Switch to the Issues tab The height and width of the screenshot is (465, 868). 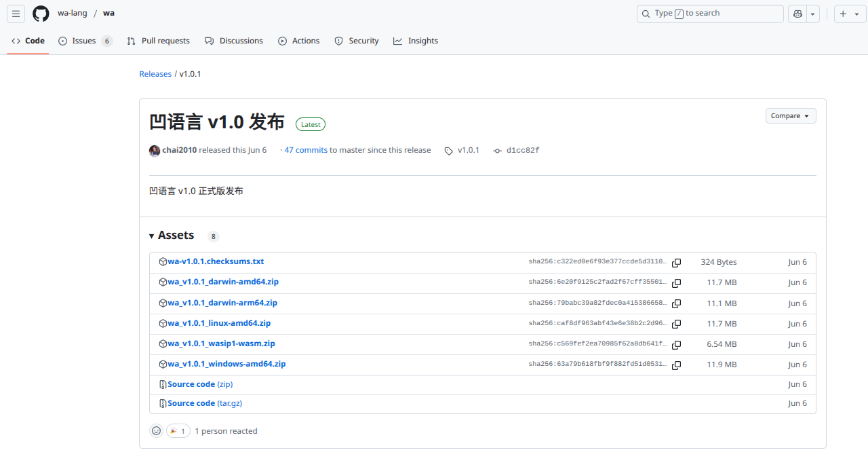click(85, 41)
